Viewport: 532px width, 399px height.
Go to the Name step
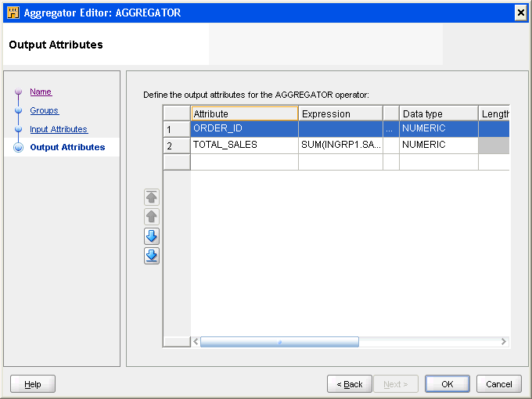pos(41,92)
